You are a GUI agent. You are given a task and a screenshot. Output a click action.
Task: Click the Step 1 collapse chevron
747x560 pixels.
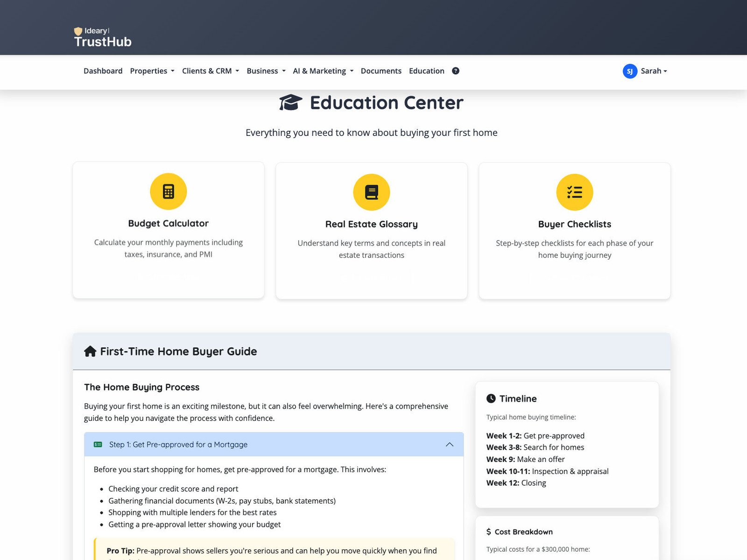pyautogui.click(x=450, y=445)
